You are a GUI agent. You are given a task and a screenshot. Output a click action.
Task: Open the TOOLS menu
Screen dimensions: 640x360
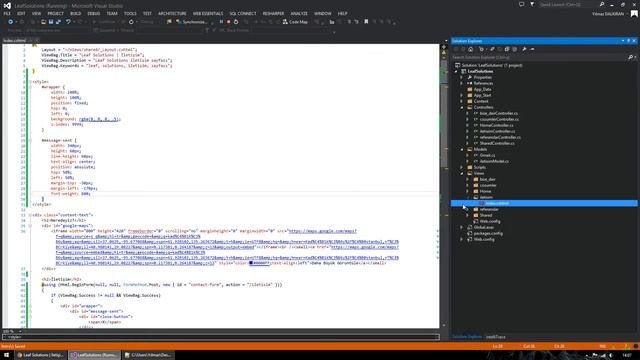[130, 13]
